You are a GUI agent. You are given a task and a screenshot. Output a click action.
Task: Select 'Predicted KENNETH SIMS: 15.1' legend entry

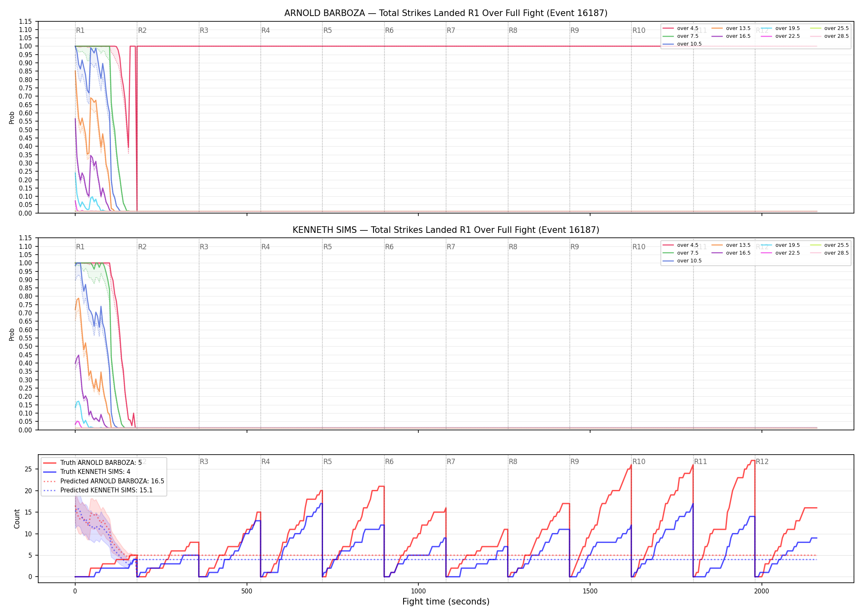click(x=98, y=490)
